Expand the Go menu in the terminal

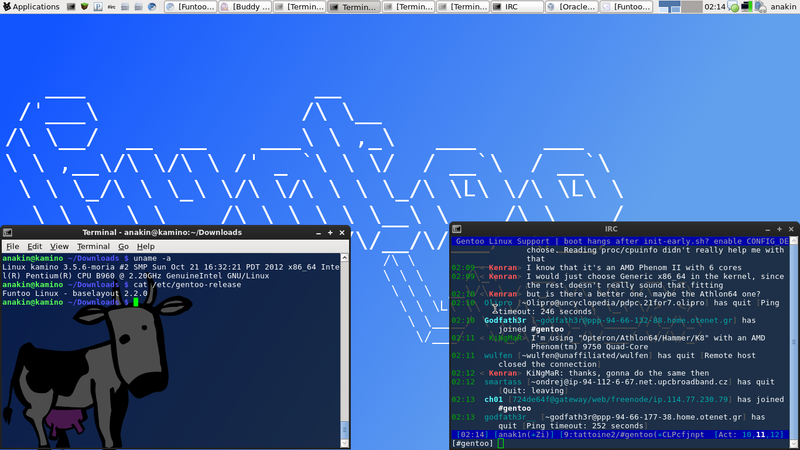pos(123,246)
